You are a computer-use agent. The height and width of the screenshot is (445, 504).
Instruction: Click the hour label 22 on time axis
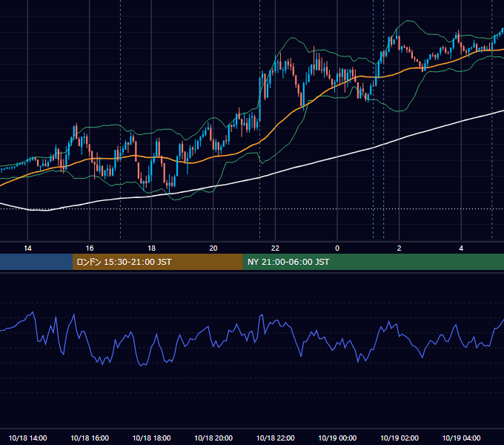(x=275, y=248)
